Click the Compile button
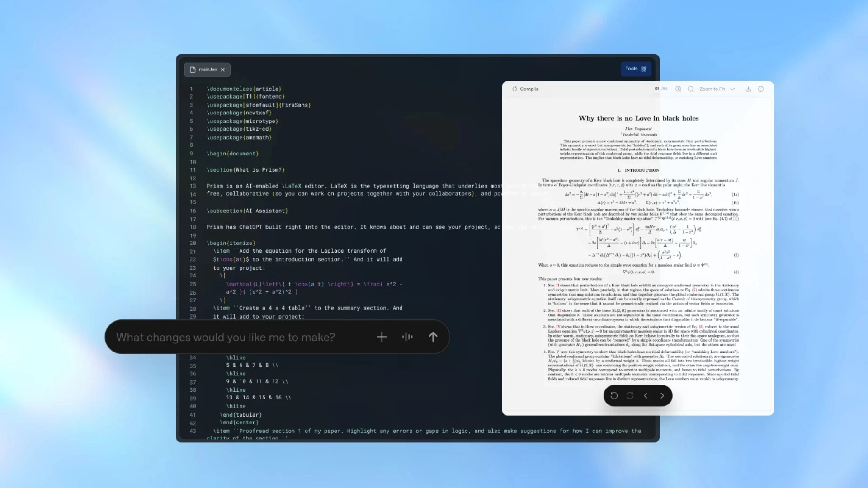The height and width of the screenshot is (488, 868). 525,89
